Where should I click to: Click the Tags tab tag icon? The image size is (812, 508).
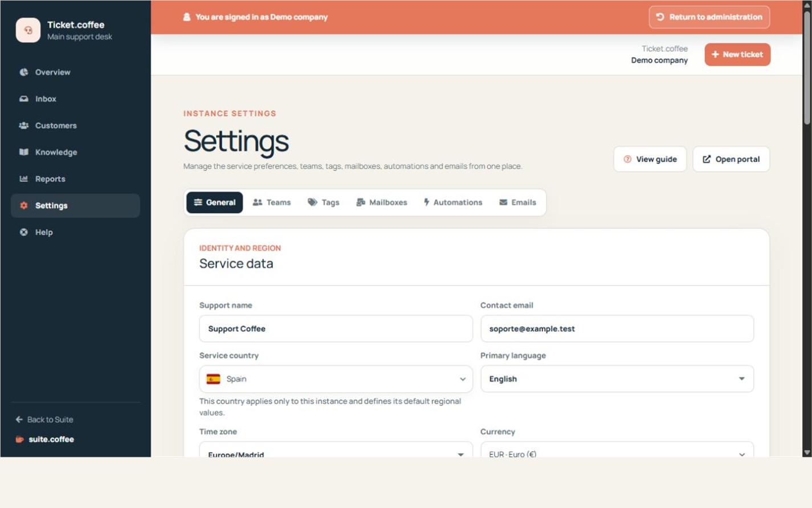tap(312, 202)
